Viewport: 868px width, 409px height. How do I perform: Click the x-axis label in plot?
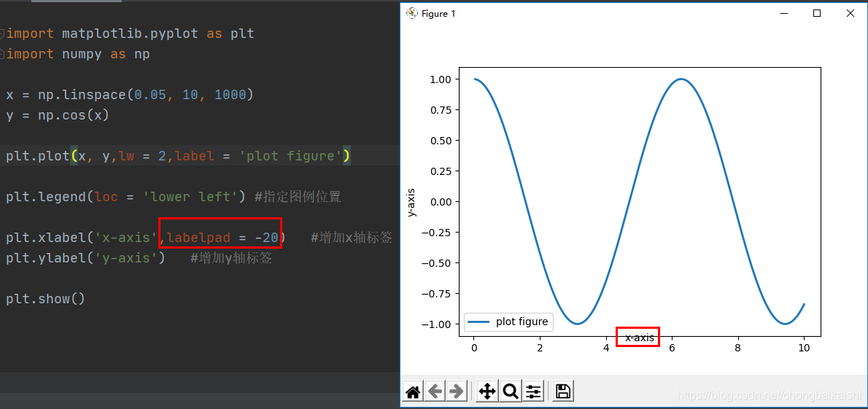coord(640,337)
